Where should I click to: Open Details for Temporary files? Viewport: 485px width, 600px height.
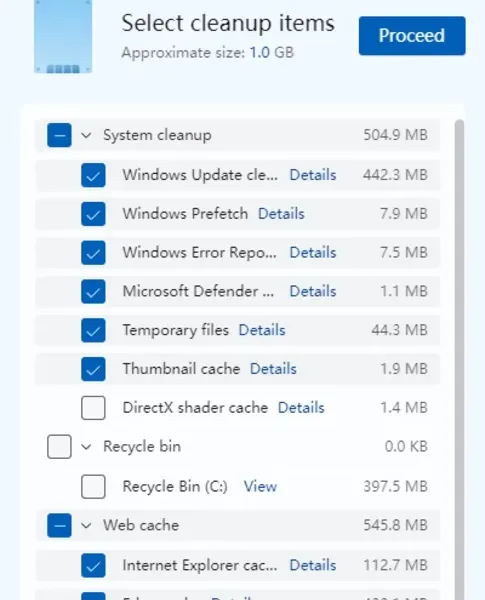[262, 330]
